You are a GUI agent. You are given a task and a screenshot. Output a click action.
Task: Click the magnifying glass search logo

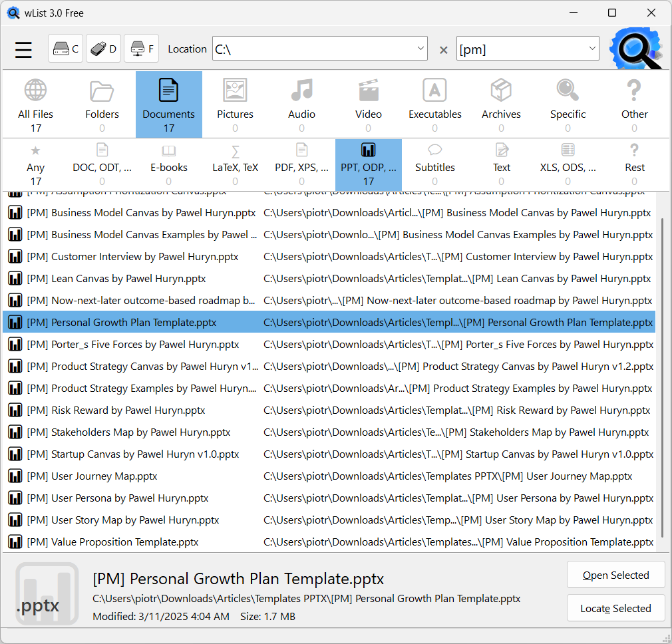pyautogui.click(x=635, y=48)
